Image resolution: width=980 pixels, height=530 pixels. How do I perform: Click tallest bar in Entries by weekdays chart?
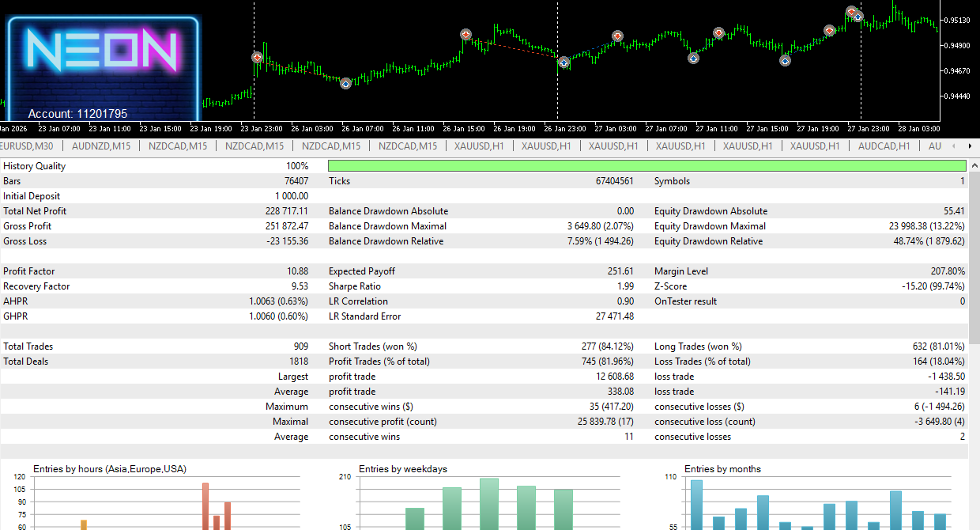click(489, 503)
